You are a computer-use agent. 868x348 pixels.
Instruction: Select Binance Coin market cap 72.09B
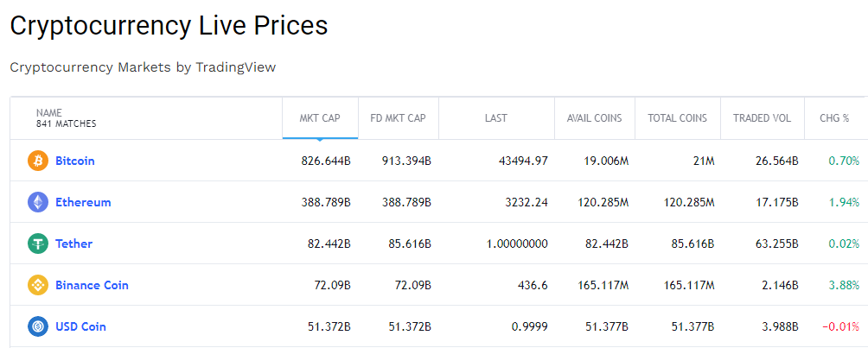click(333, 286)
